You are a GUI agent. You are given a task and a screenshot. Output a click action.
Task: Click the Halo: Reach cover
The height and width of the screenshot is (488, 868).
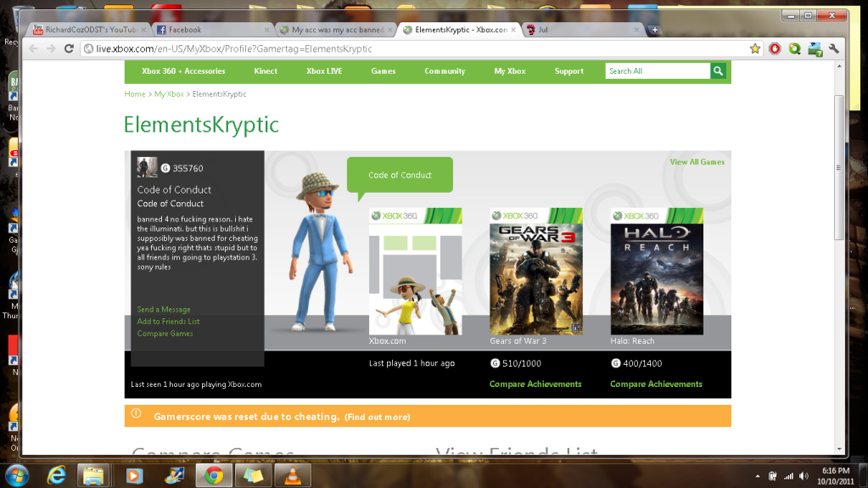(x=657, y=272)
